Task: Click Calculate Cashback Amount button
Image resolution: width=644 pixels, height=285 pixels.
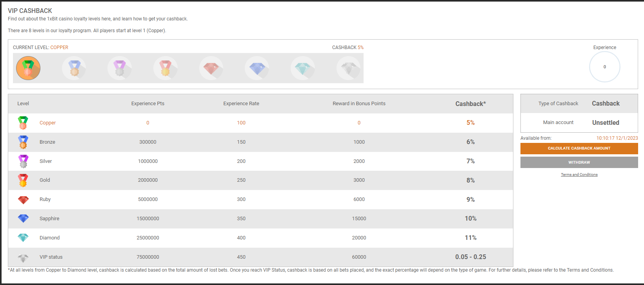Action: [579, 148]
